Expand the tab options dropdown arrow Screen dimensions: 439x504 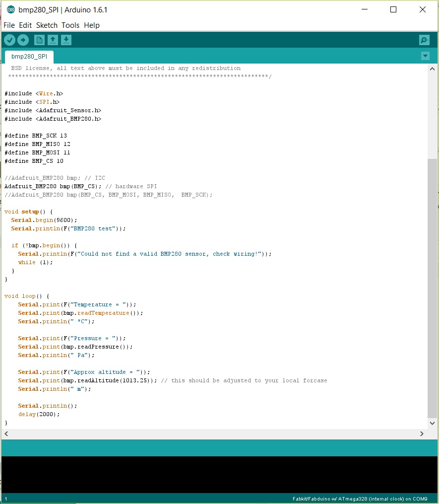[x=425, y=56]
